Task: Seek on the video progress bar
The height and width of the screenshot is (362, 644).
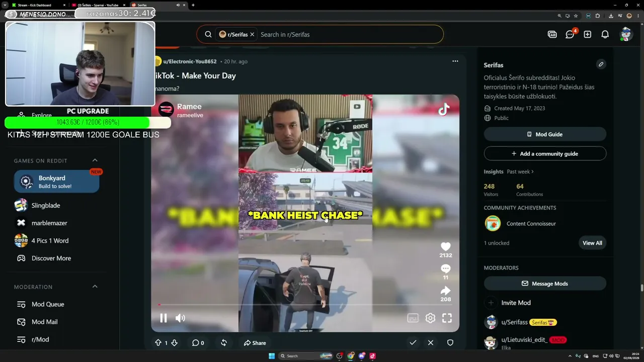Action: pyautogui.click(x=305, y=305)
